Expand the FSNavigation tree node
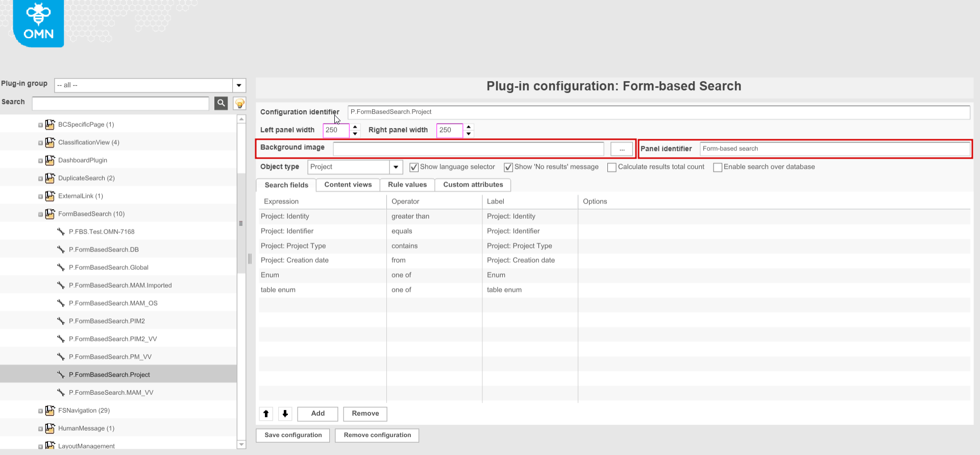 tap(40, 411)
